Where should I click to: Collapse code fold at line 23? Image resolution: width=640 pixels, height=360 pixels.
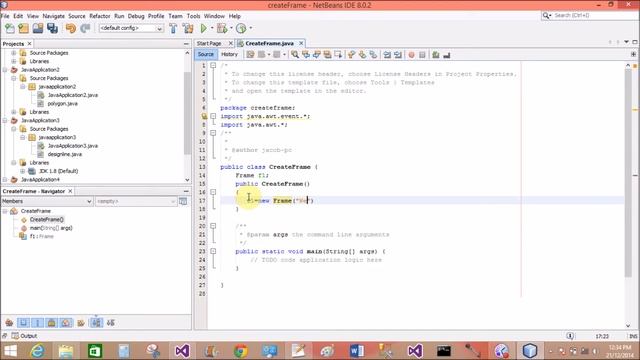(x=213, y=251)
